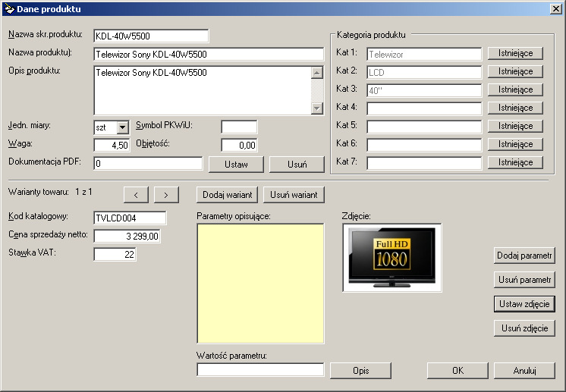The image size is (566, 392).
Task: Click the Dodaj wariant button
Action: (x=228, y=195)
